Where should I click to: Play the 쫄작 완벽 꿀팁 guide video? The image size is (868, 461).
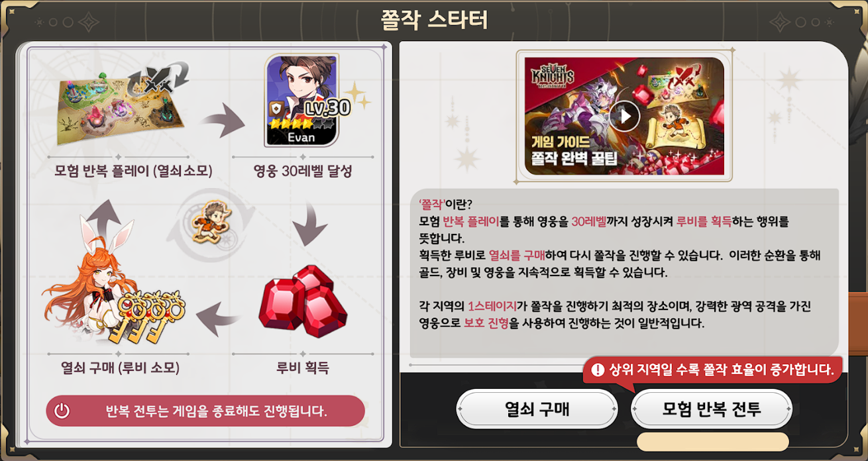[624, 116]
